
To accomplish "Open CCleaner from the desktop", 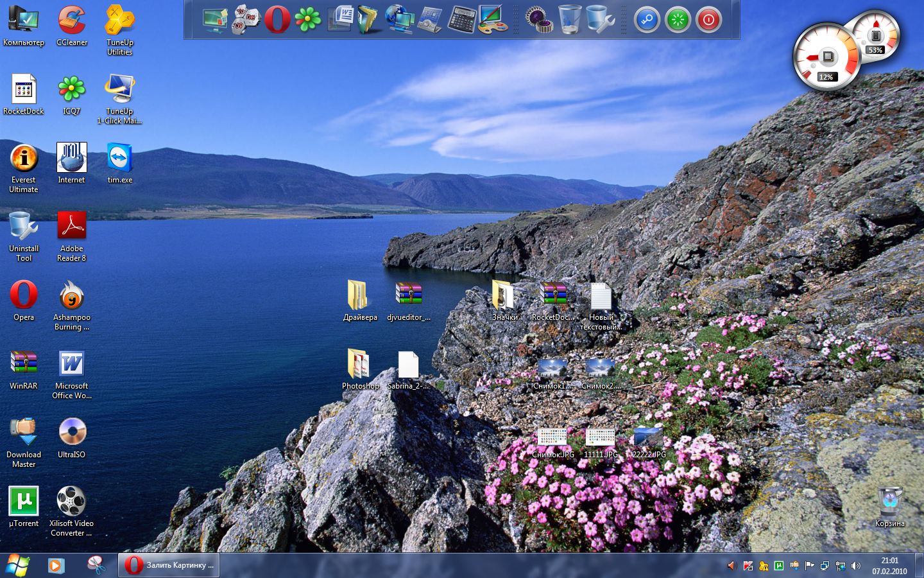I will click(x=71, y=21).
